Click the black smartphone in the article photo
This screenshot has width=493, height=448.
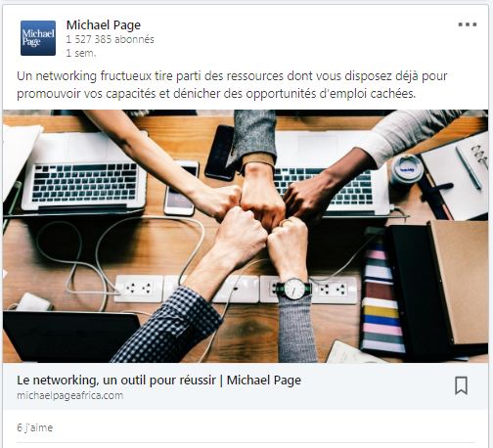219,153
